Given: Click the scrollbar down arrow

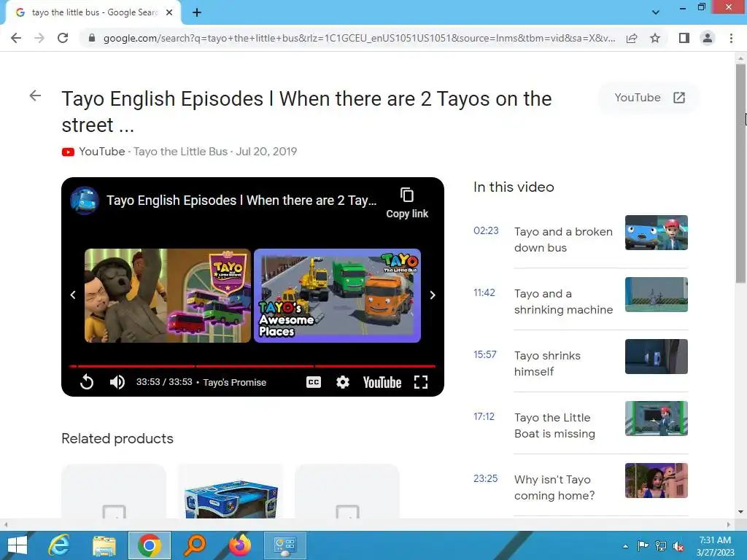Looking at the screenshot, I should pos(740,512).
